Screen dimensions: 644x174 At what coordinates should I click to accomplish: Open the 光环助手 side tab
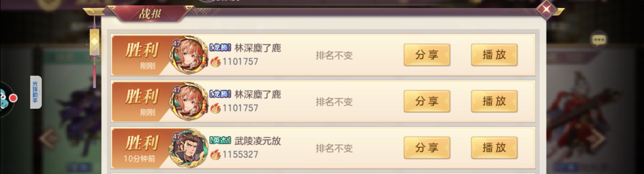pyautogui.click(x=36, y=92)
